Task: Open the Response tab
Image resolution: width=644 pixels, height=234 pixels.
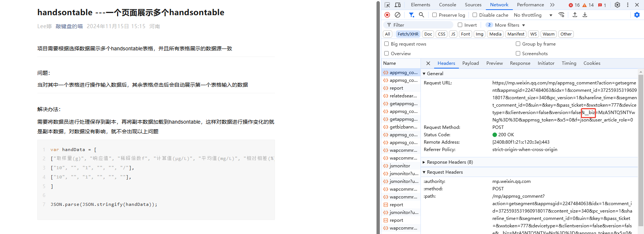Action: [x=520, y=63]
